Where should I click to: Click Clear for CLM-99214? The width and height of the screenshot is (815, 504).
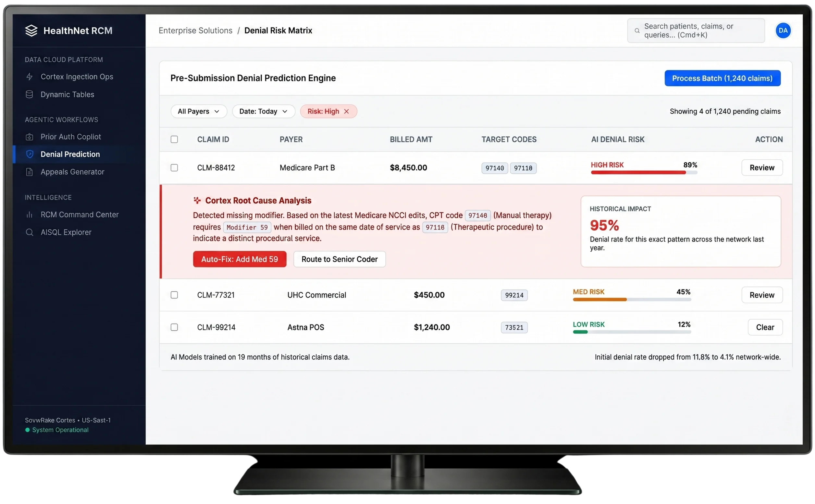[x=765, y=327]
